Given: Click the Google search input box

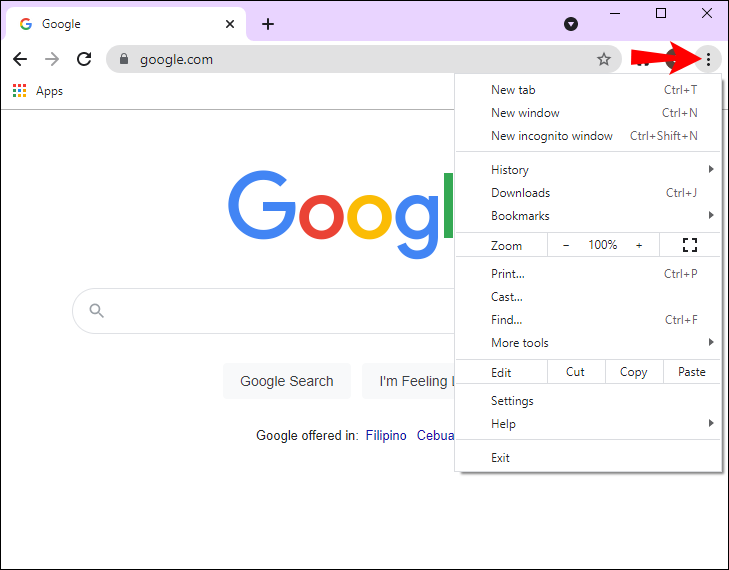Looking at the screenshot, I should (x=263, y=311).
